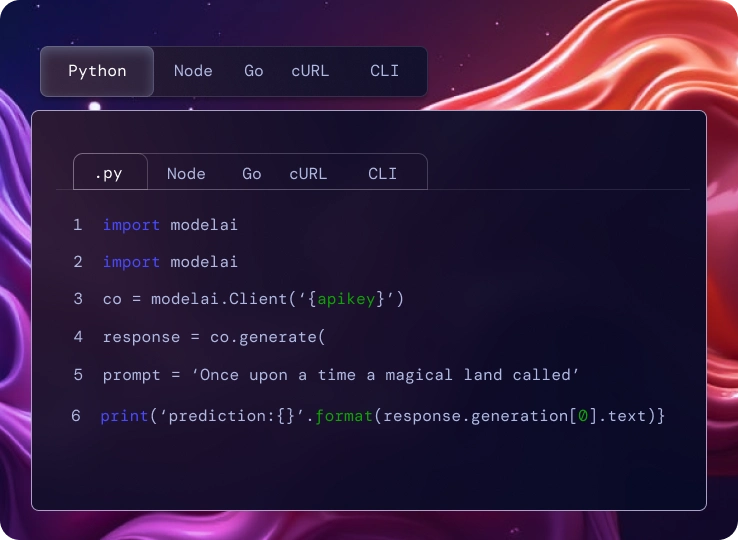The height and width of the screenshot is (540, 738).
Task: Click the green 'apikey' placeholder
Action: (346, 299)
